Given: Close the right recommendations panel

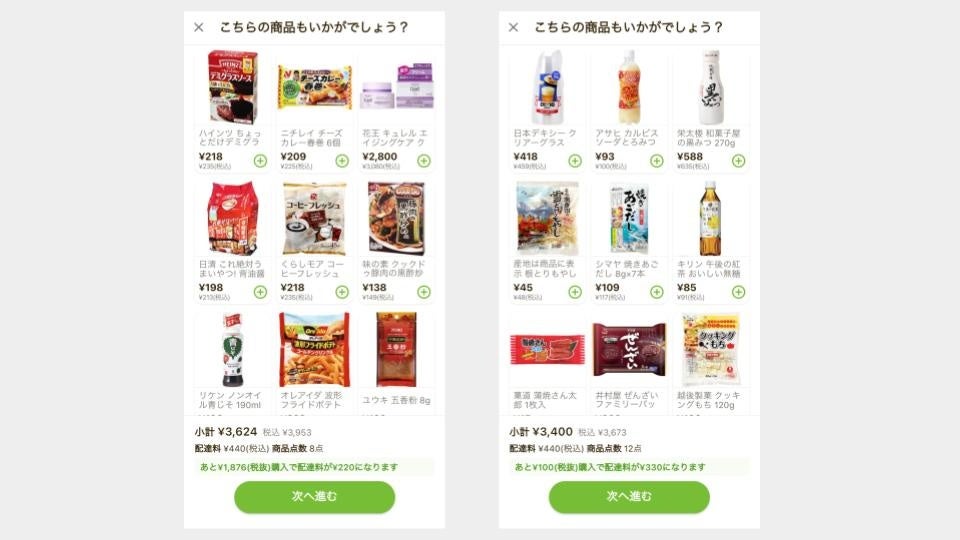Looking at the screenshot, I should pos(514,28).
